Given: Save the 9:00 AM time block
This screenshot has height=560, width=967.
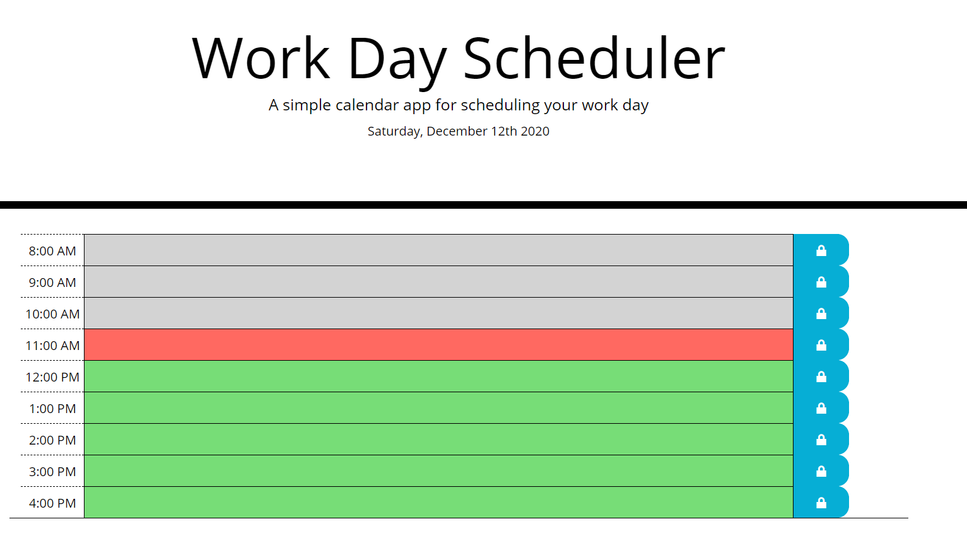Looking at the screenshot, I should 821,281.
